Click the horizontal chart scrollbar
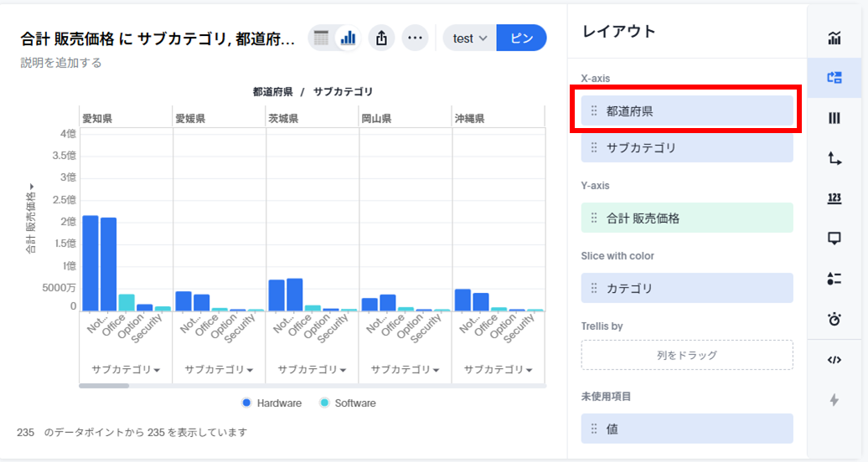The height and width of the screenshot is (462, 868). tap(104, 386)
